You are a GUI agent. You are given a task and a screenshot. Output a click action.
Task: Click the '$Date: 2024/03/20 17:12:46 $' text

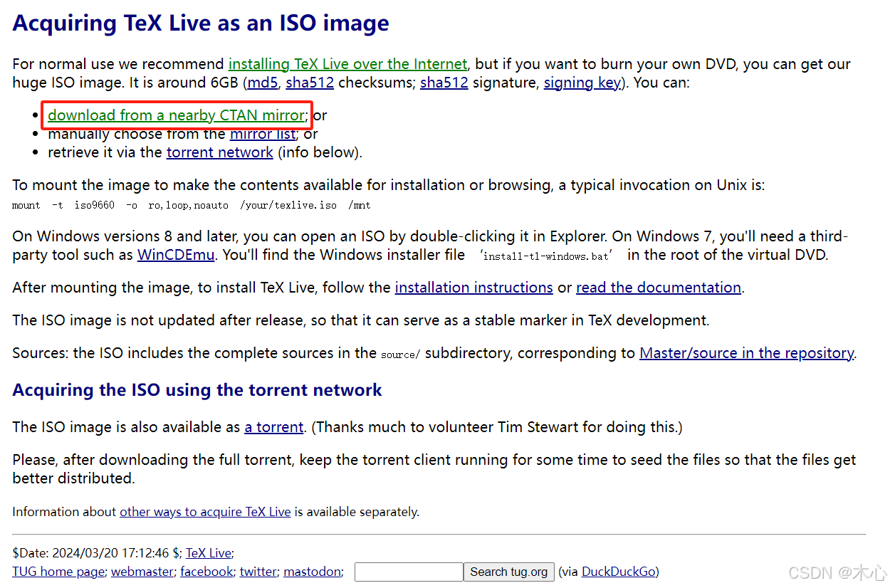97,553
